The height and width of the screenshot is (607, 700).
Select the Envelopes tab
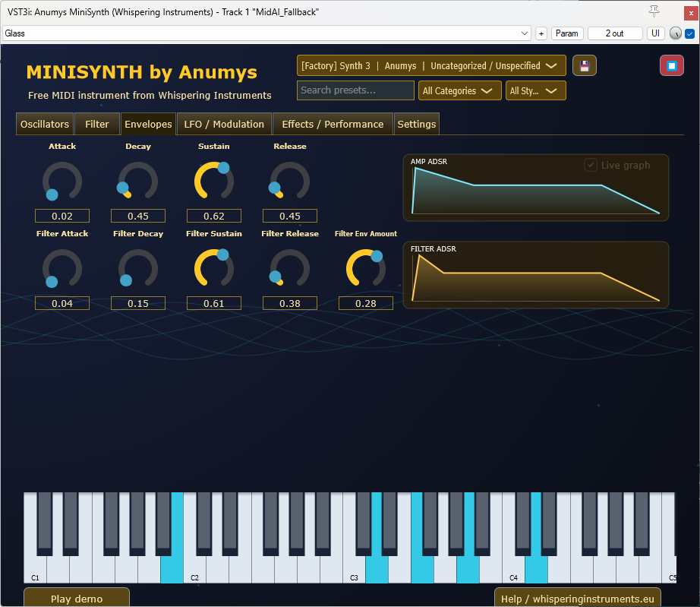[x=148, y=124]
